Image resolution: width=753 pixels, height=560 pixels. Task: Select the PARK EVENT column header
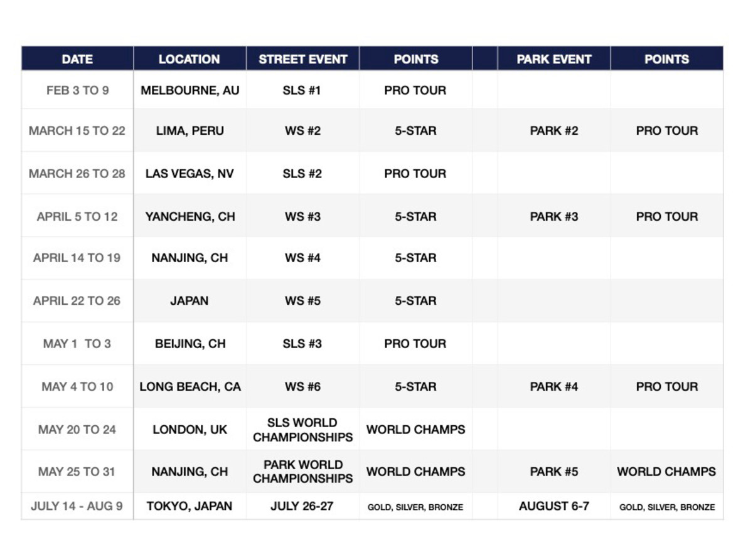(554, 59)
